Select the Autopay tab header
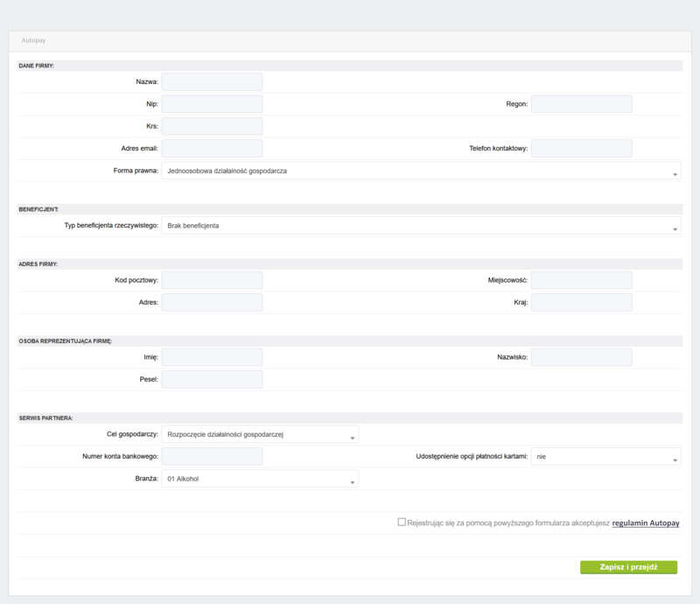This screenshot has height=604, width=700. tap(34, 40)
